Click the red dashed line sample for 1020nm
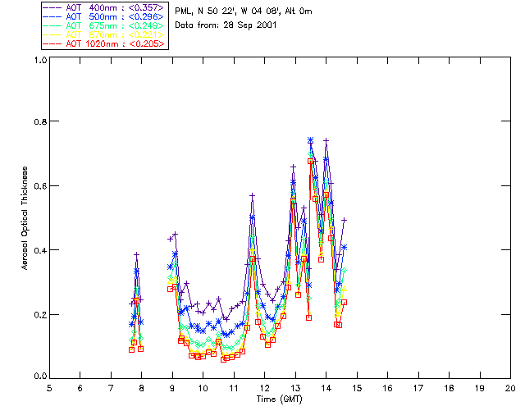The image size is (525, 420). pyautogui.click(x=52, y=43)
